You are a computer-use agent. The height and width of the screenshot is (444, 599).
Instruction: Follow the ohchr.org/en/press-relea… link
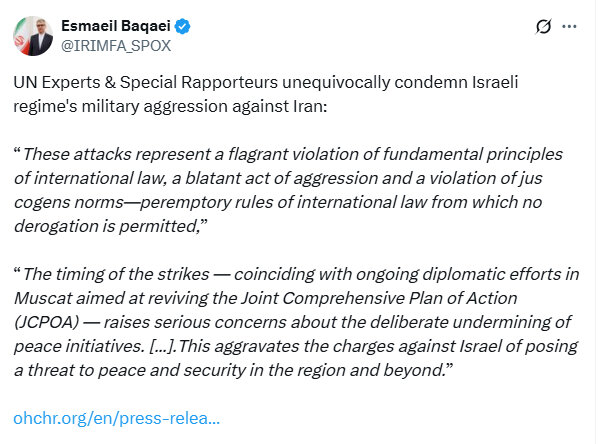coord(117,418)
